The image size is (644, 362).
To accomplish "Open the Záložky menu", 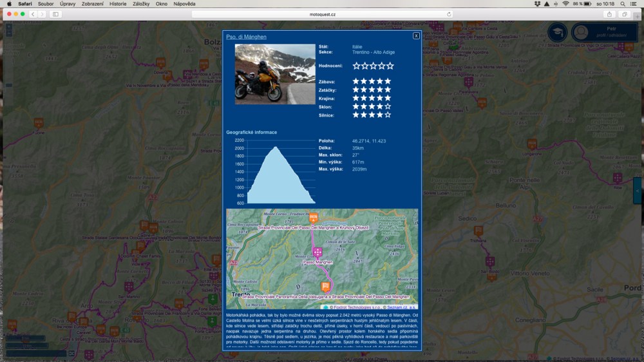I will [141, 4].
